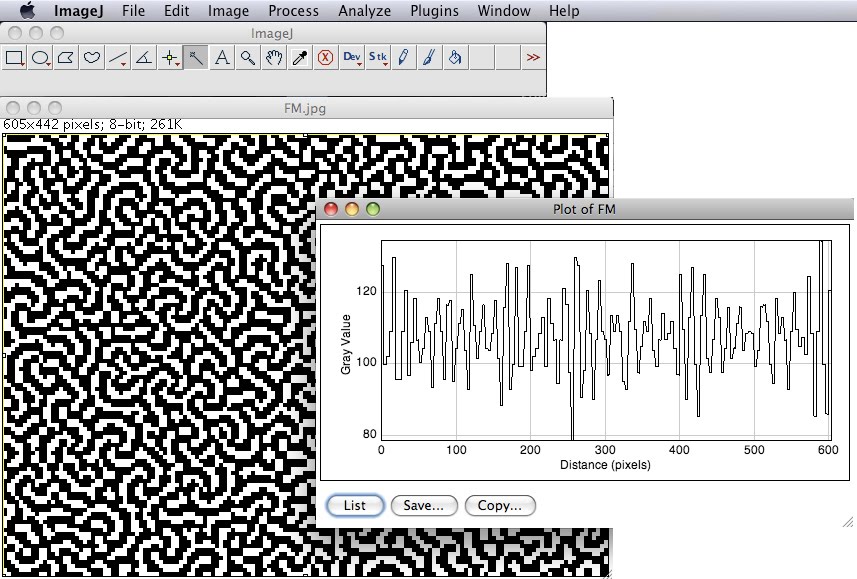
Task: Select the Oval selection tool
Action: [x=41, y=58]
